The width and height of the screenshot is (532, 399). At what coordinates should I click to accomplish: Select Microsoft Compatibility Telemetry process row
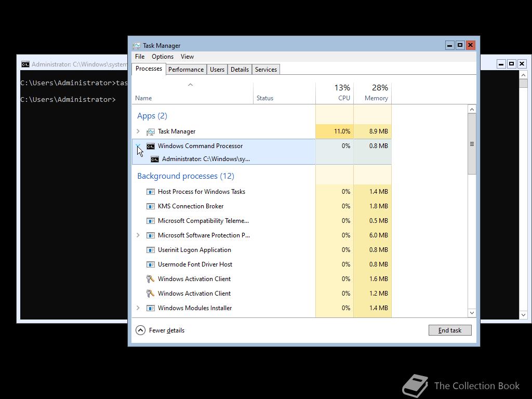coord(262,221)
